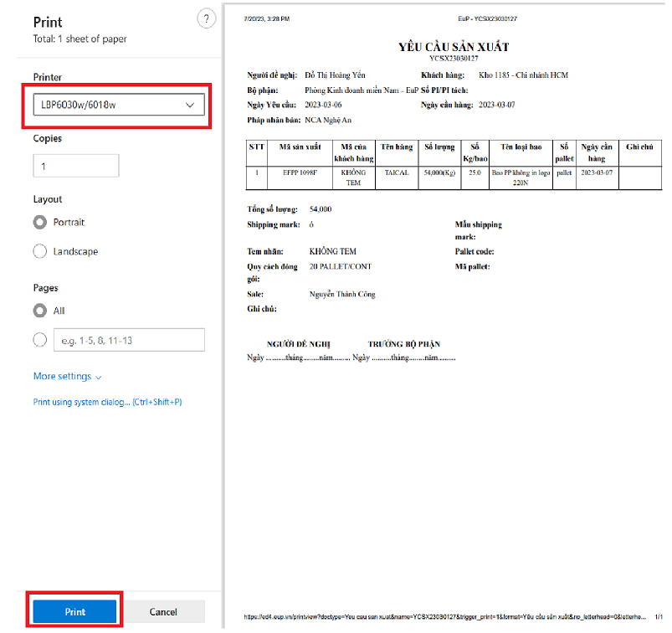This screenshot has width=672, height=633.
Task: Open the LBP6030w/6018w printer dropdown
Action: pos(118,105)
